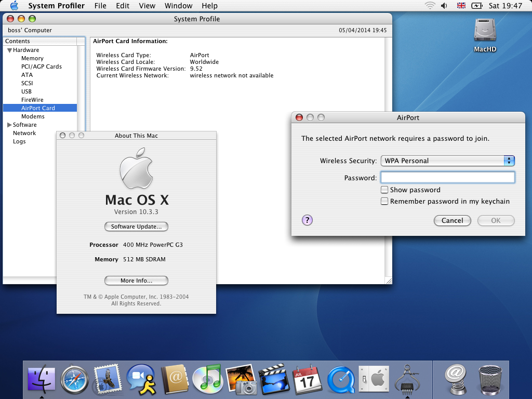Click the Version 10.3.3 text
The image size is (532, 399).
[136, 212]
